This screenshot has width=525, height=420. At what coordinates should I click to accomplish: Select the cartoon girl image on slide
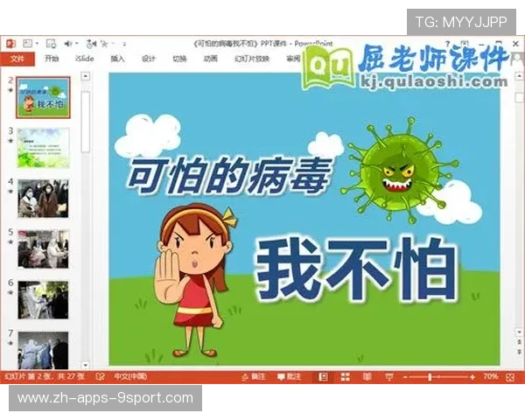click(195, 280)
